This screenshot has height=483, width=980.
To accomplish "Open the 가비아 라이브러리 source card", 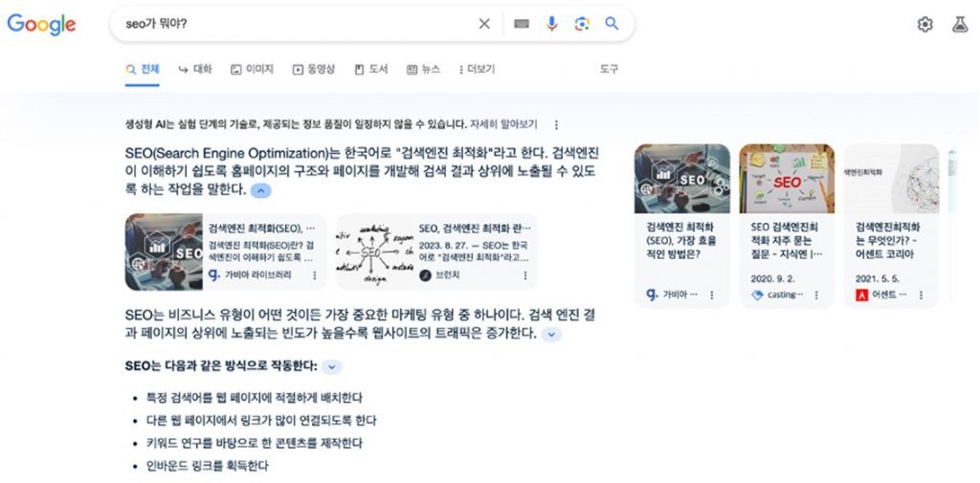I will [226, 252].
